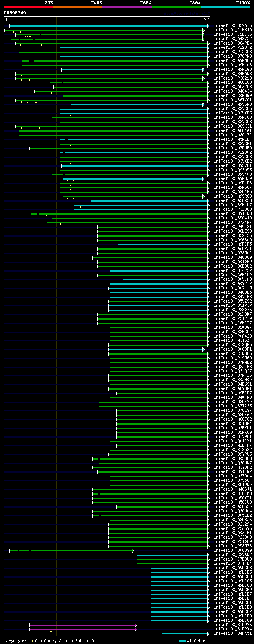Open hit UniRef100_A5AEB4
Image resolution: width=254 pixels, height=644 pixels.
(x=233, y=139)
